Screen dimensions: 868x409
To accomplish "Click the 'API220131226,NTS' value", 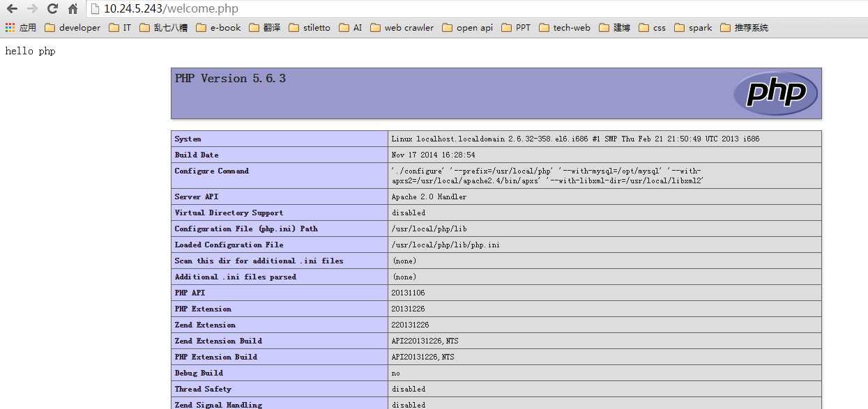I will point(425,341).
